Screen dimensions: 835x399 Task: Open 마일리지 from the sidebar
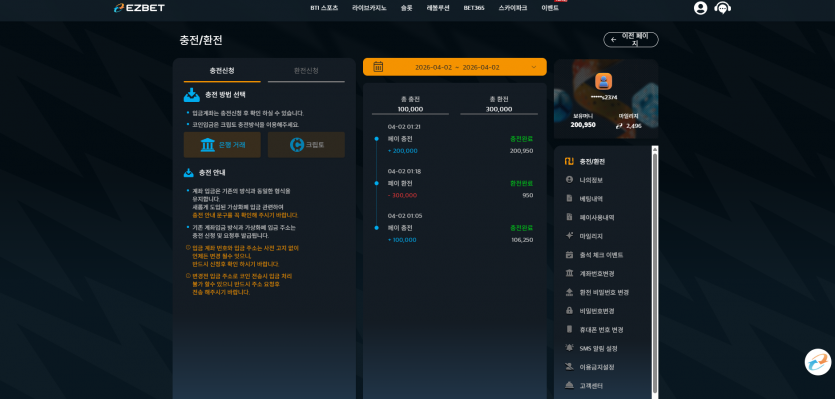[x=591, y=236]
